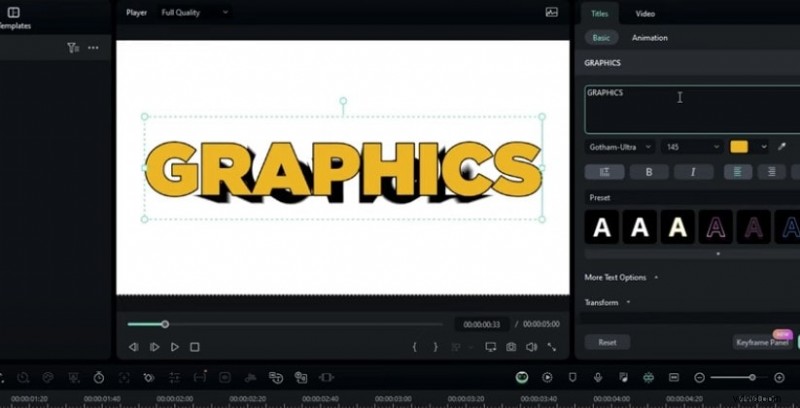This screenshot has width=800, height=408.
Task: Click the circular play render preview icon
Action: click(547, 377)
